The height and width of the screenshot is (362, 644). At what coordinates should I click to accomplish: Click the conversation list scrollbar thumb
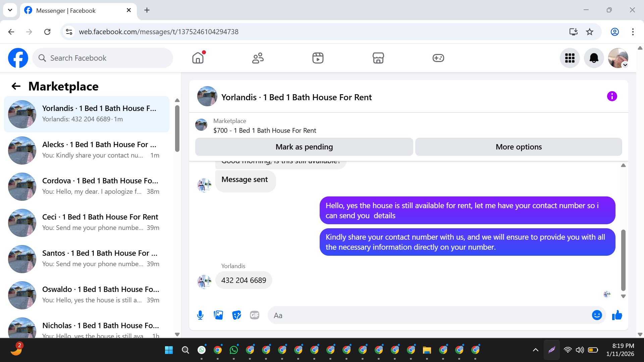pyautogui.click(x=177, y=128)
